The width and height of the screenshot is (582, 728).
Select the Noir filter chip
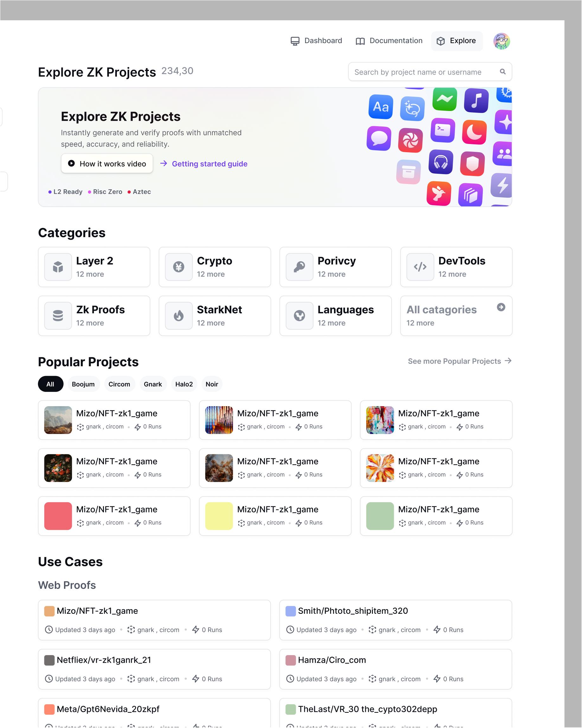click(212, 384)
